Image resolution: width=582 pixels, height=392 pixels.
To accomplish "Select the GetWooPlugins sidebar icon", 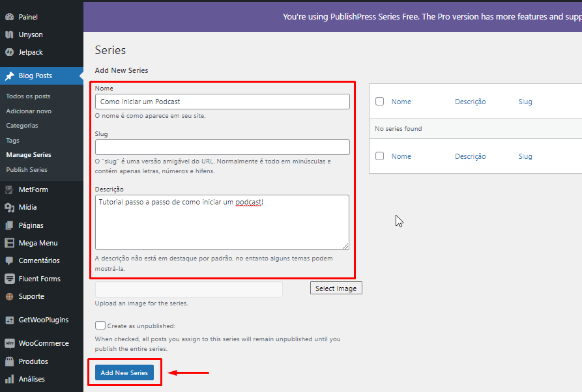I will (11, 320).
